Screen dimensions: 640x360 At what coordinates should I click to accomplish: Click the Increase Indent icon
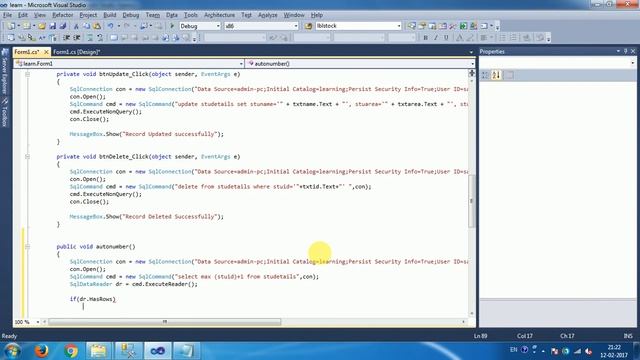(76, 38)
